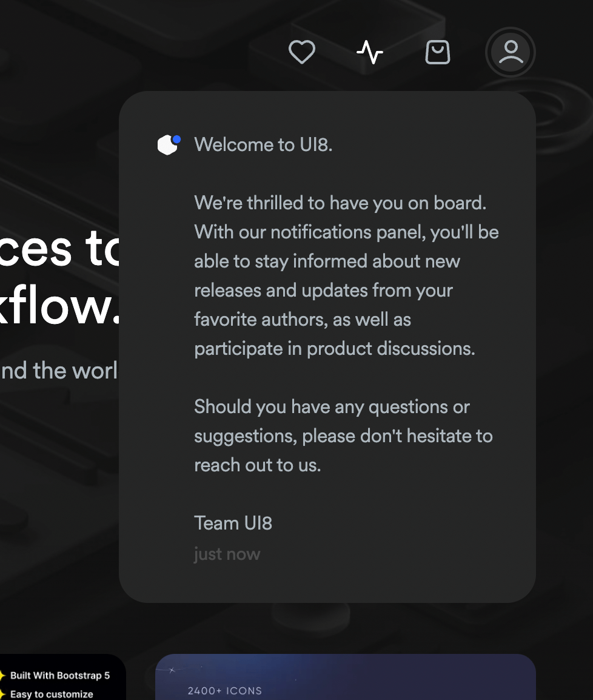Click the "just now" timestamp
The image size is (593, 700).
[x=227, y=554]
